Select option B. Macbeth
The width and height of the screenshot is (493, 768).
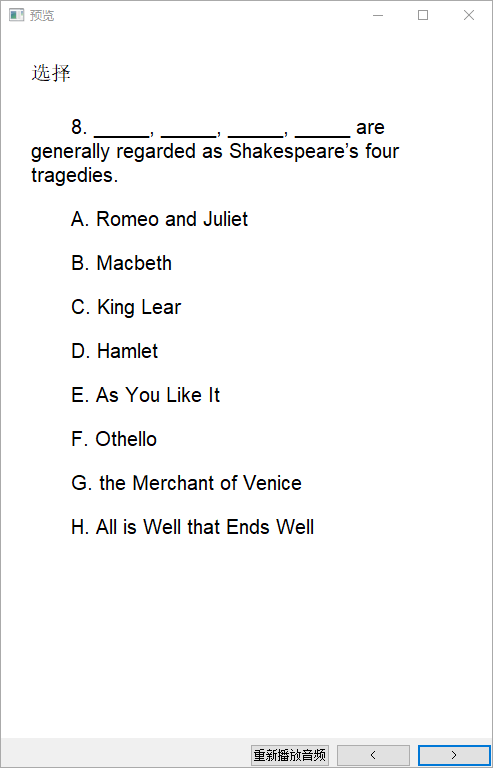pyautogui.click(x=121, y=263)
